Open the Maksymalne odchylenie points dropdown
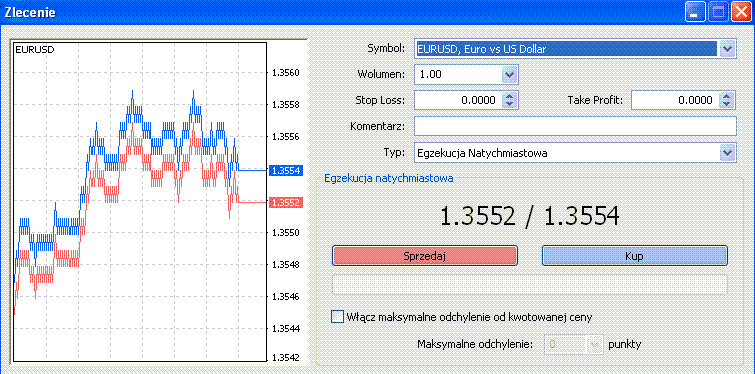 click(595, 344)
